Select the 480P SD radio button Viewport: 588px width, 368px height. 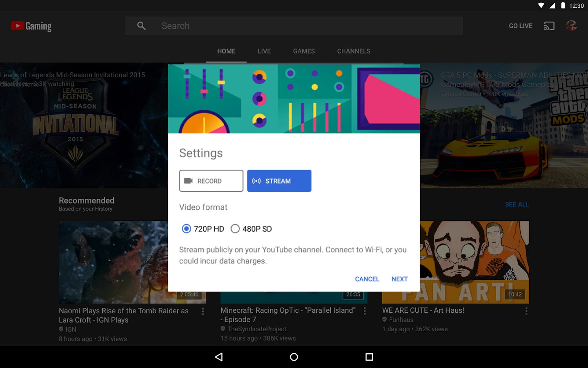235,229
